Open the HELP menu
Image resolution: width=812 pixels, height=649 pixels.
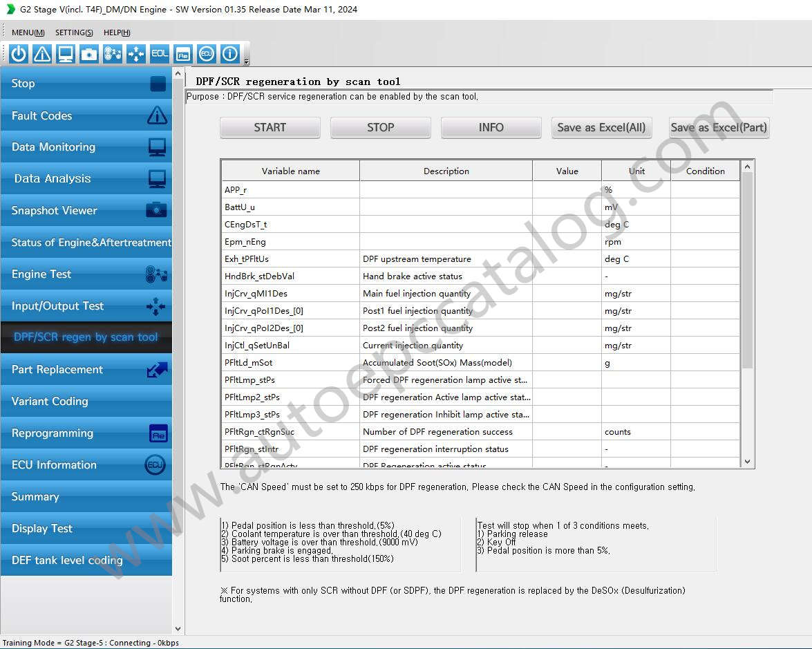(116, 32)
